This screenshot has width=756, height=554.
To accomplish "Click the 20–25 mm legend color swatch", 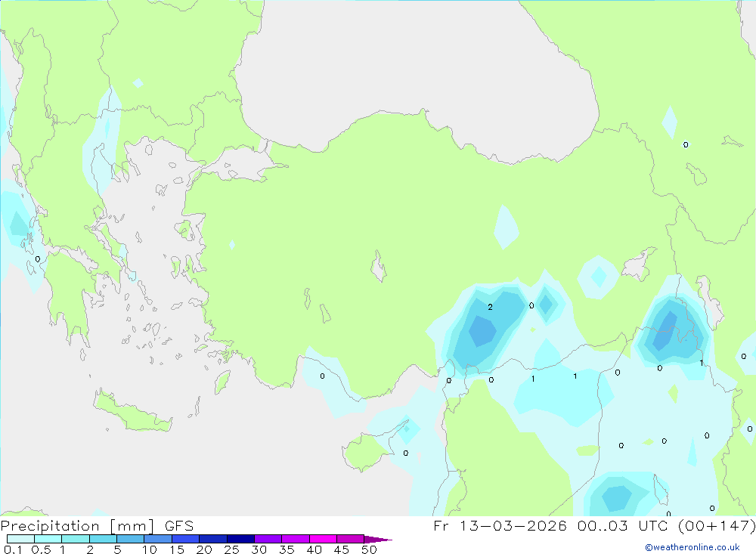I will pos(212,539).
